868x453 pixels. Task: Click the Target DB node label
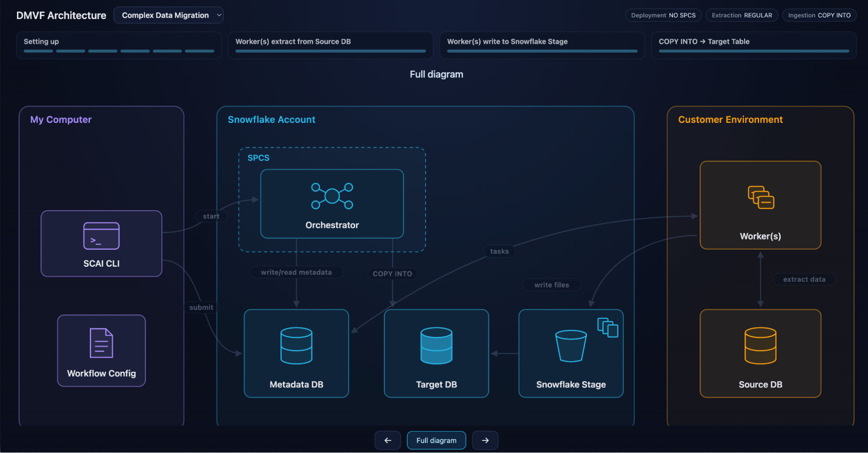pos(436,384)
